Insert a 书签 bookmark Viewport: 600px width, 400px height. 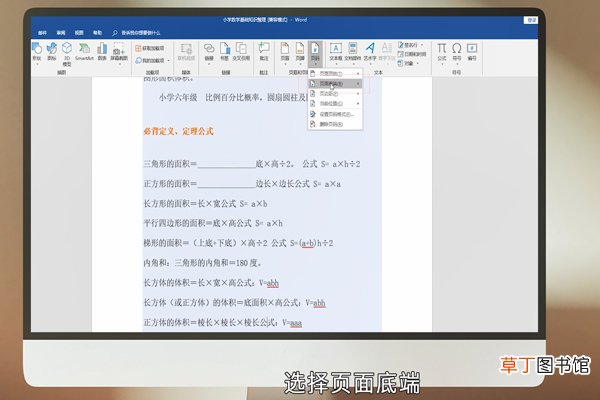[224, 52]
